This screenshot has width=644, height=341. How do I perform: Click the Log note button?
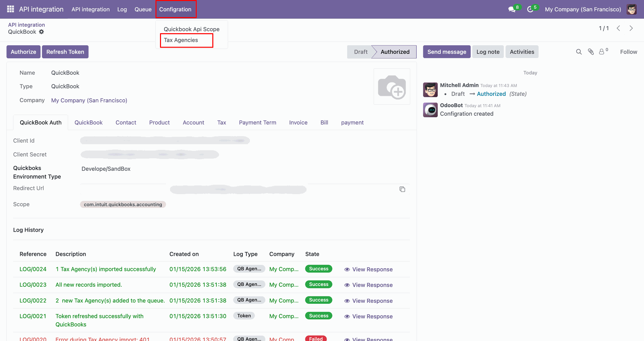[x=488, y=52]
